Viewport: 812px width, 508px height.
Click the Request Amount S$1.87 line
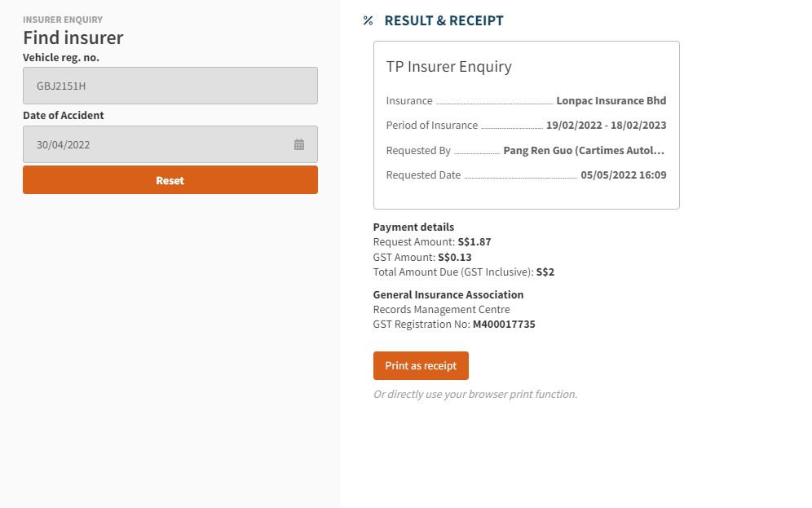tap(432, 242)
